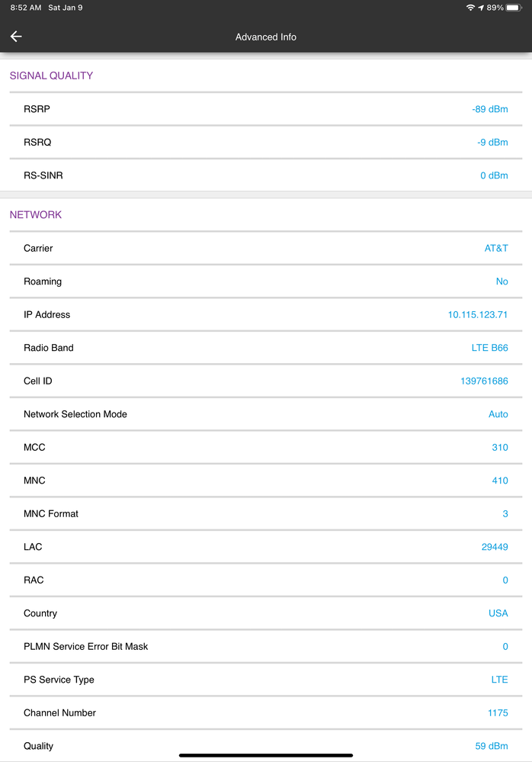
Task: Tap the battery icon in status bar
Action: tap(514, 8)
